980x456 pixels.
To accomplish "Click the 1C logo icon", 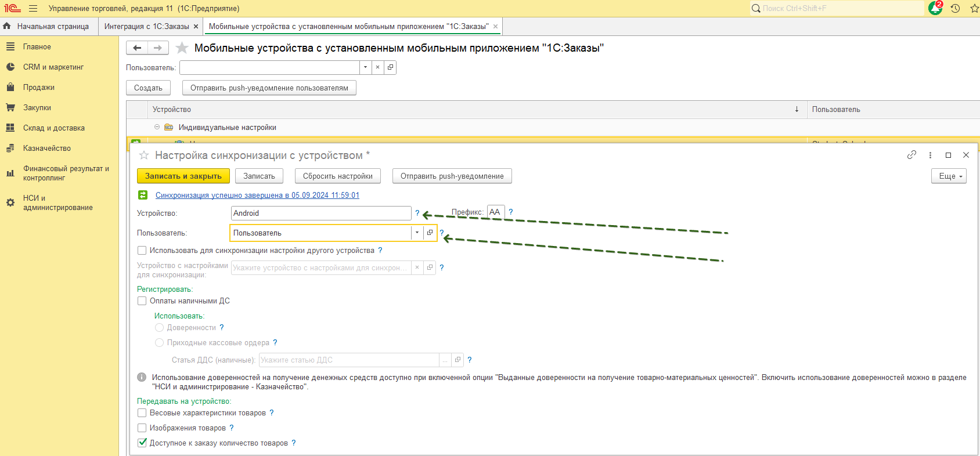I will (x=12, y=9).
